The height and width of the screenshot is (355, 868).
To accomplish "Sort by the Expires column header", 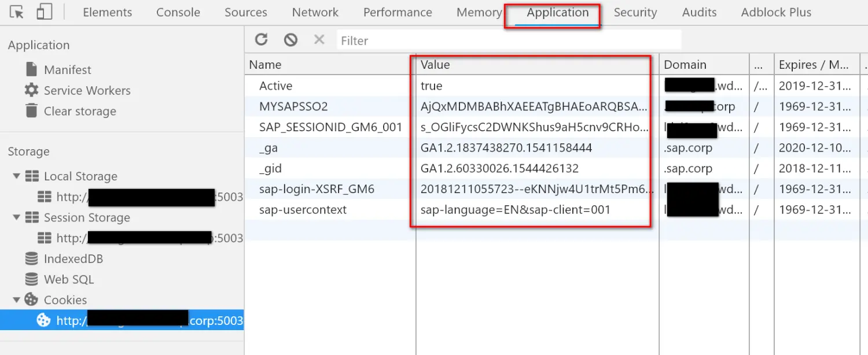I will (816, 65).
